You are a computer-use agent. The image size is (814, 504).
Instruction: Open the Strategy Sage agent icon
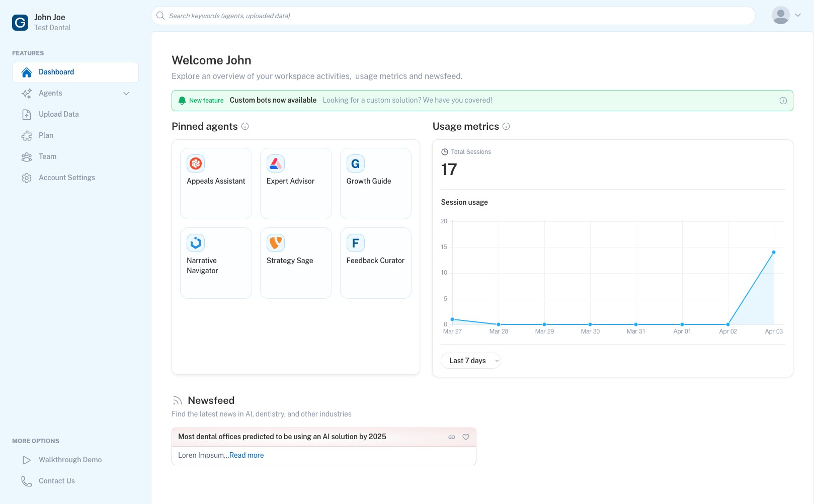pyautogui.click(x=275, y=243)
